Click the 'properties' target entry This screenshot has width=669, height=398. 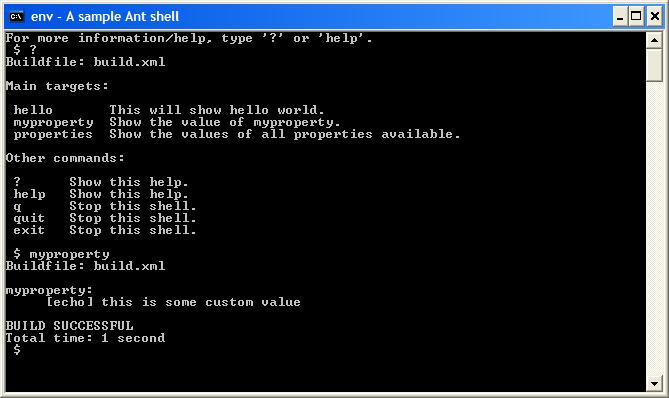53,134
